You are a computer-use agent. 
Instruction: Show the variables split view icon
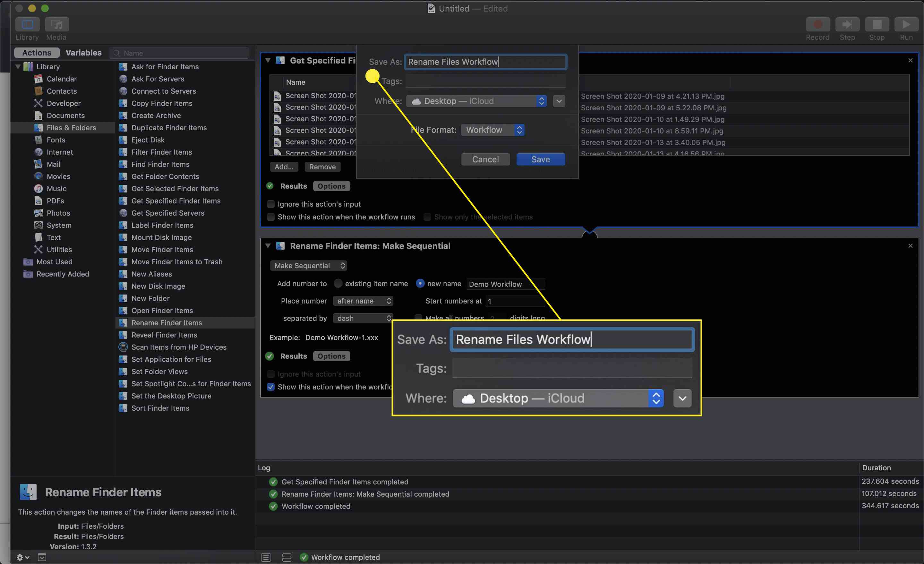tap(287, 557)
